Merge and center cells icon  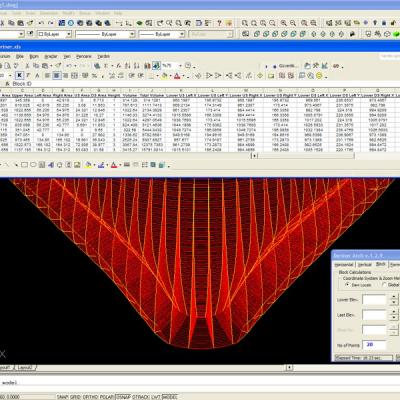[x=74, y=76]
